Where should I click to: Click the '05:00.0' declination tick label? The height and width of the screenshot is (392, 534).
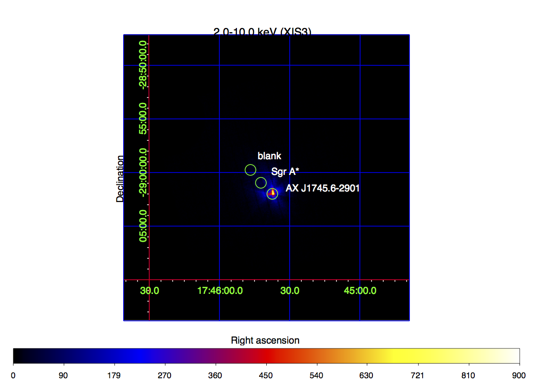143,226
